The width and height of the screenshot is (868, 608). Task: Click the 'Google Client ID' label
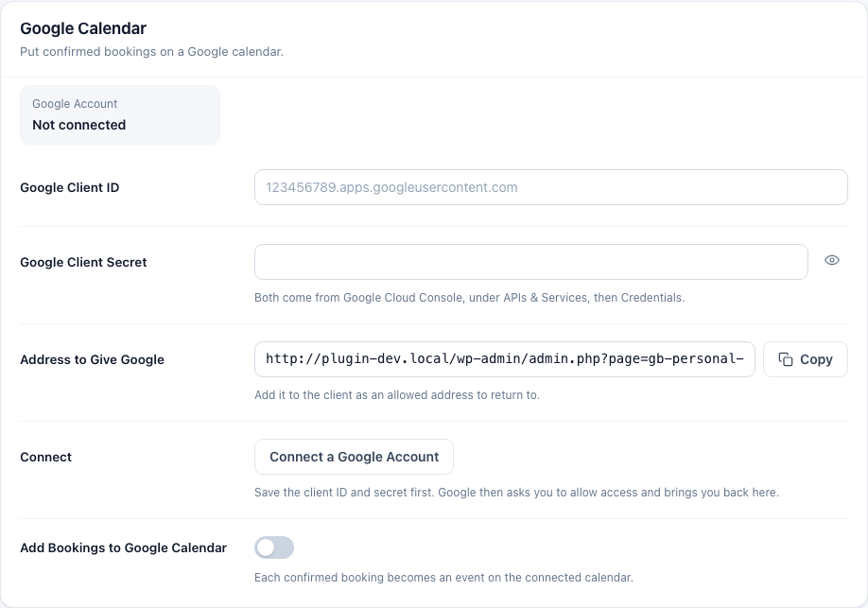click(x=70, y=188)
